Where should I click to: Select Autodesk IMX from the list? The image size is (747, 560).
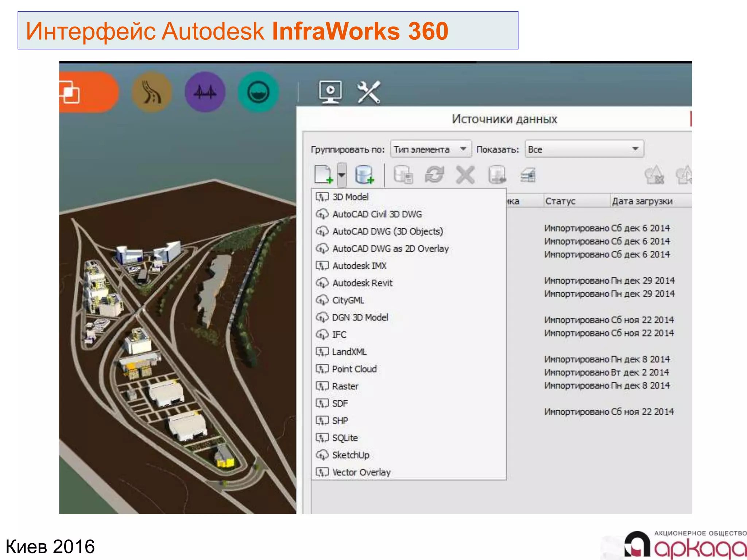[409, 266]
